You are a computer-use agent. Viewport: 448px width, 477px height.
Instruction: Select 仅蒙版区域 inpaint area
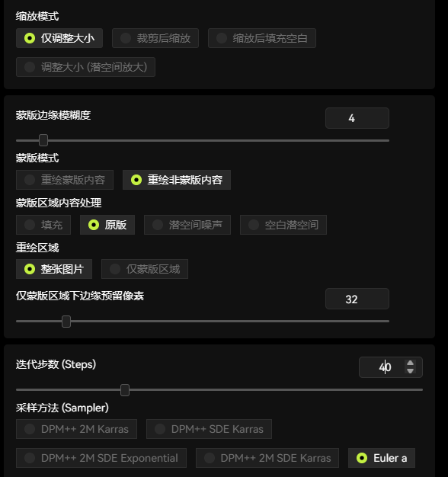[x=145, y=269]
